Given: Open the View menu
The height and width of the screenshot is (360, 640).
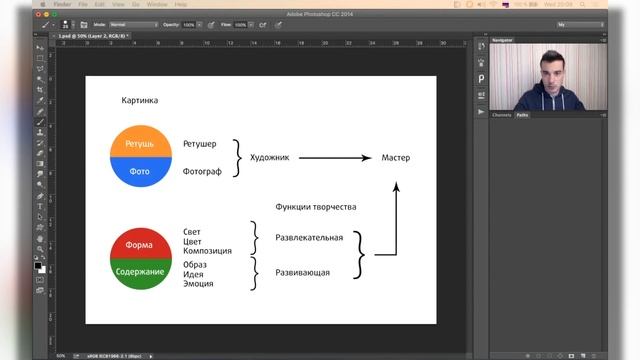Looking at the screenshot, I should [x=118, y=4].
